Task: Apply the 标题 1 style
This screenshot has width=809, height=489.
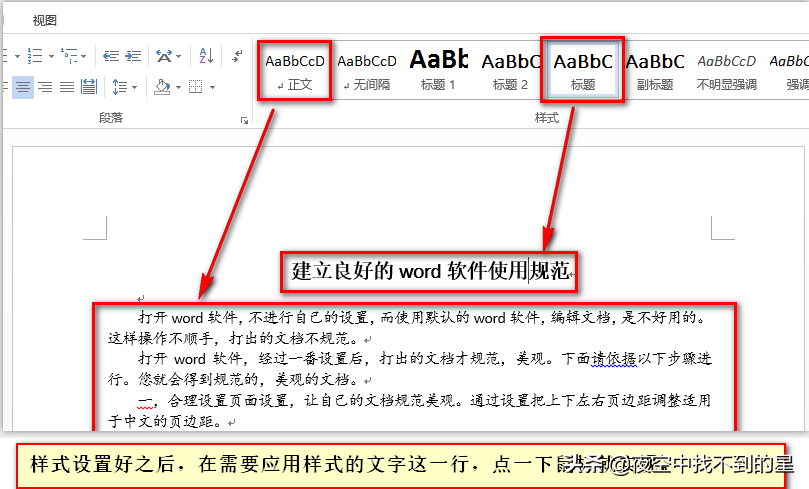Action: click(438, 71)
